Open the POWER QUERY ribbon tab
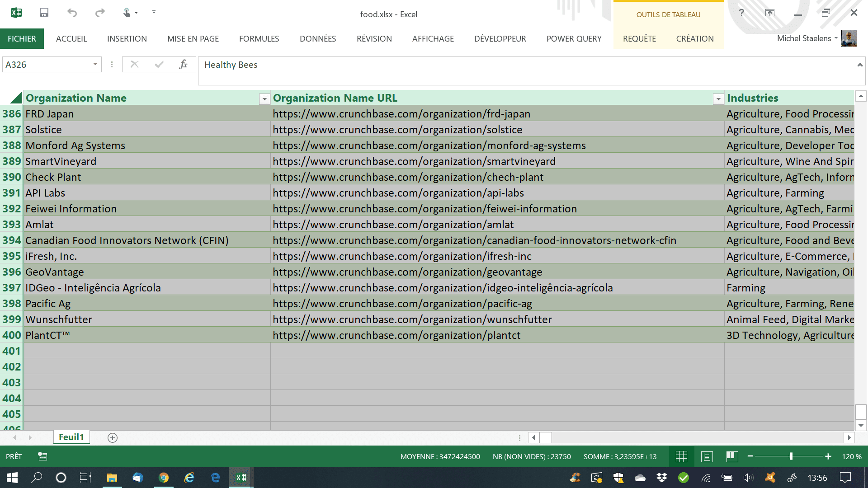This screenshot has height=488, width=868. click(574, 39)
